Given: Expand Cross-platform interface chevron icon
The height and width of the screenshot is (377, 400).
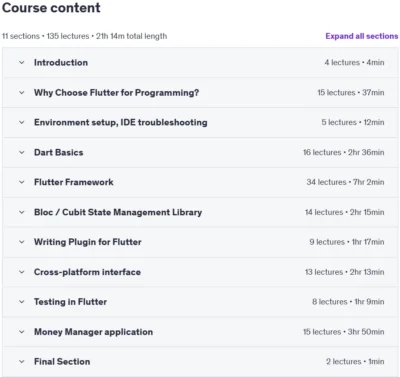Looking at the screenshot, I should (22, 272).
